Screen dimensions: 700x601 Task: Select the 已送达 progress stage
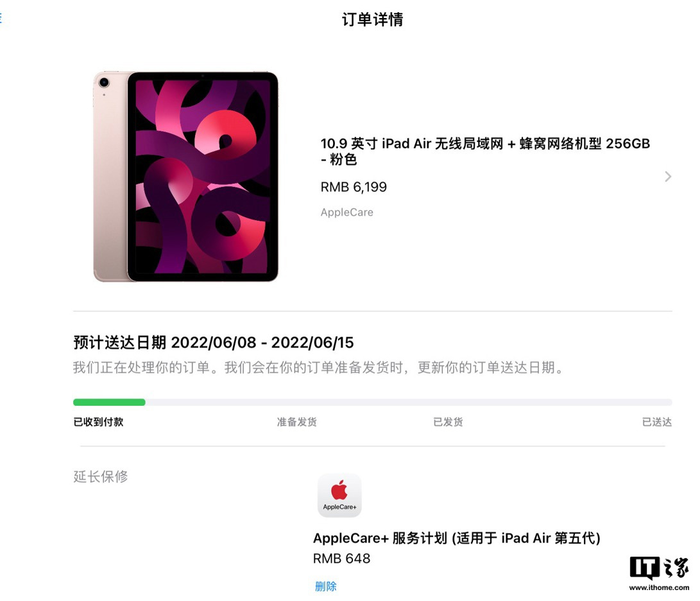click(x=657, y=422)
